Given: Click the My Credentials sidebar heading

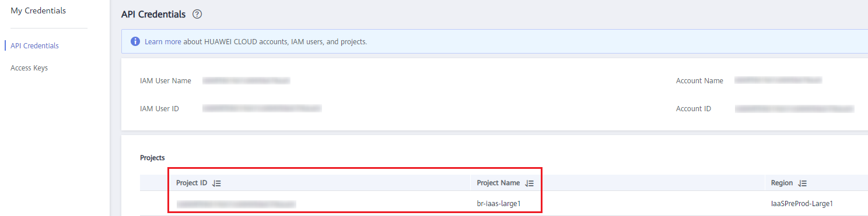Looking at the screenshot, I should click(x=38, y=10).
